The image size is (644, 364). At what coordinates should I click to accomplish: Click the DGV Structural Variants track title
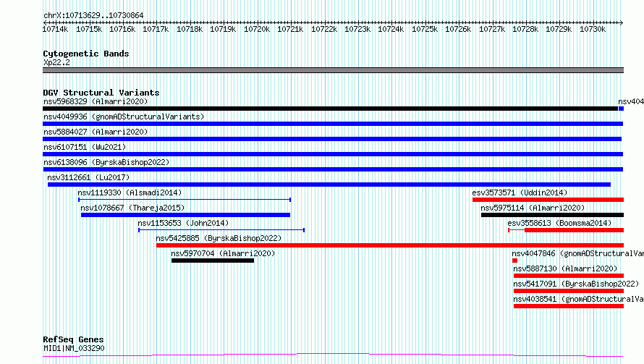[101, 93]
